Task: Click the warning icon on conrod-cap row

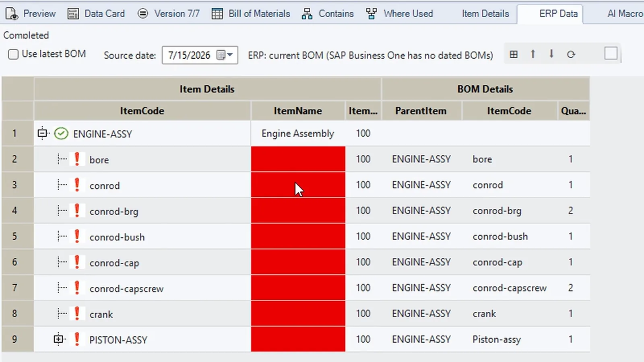Action: tap(77, 262)
